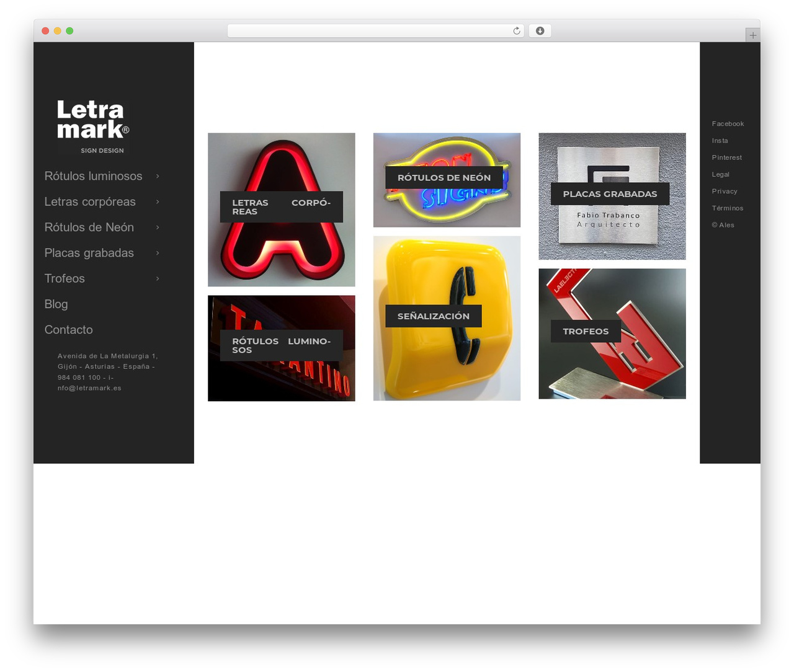This screenshot has width=794, height=672.
Task: Expand the Letras corpóreas submenu arrow
Action: pos(158,201)
